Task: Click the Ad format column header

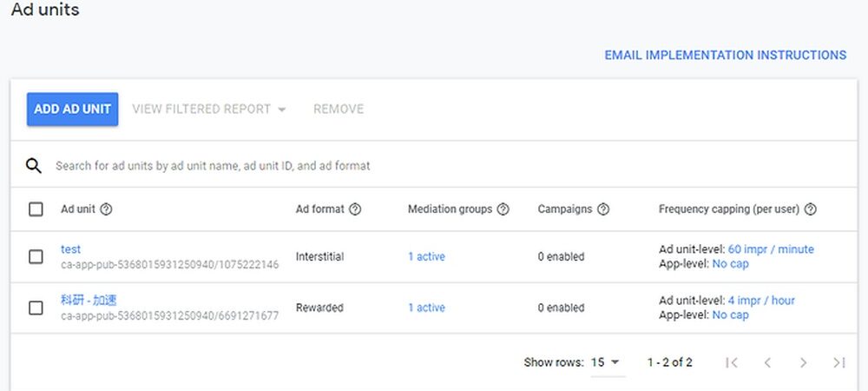Action: point(320,209)
